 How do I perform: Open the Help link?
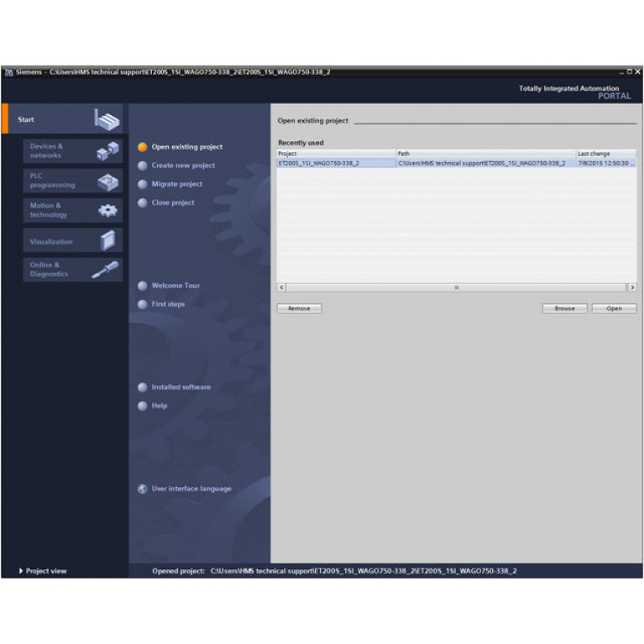point(160,406)
